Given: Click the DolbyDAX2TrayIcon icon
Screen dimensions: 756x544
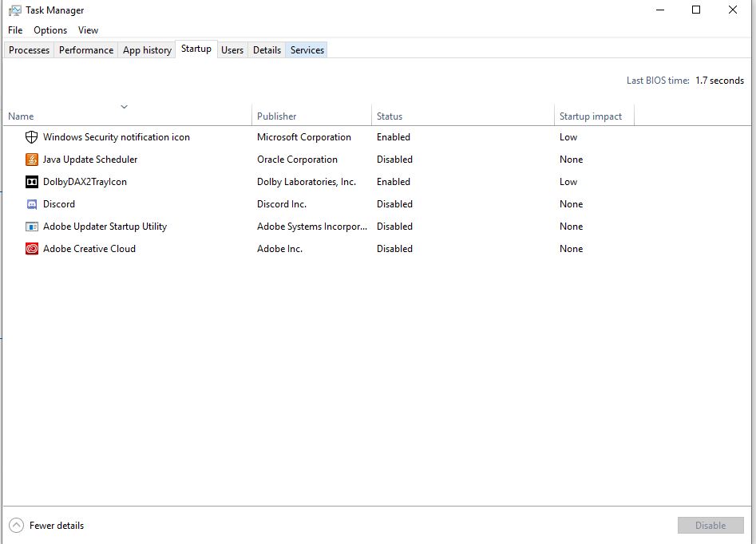Looking at the screenshot, I should click(31, 182).
